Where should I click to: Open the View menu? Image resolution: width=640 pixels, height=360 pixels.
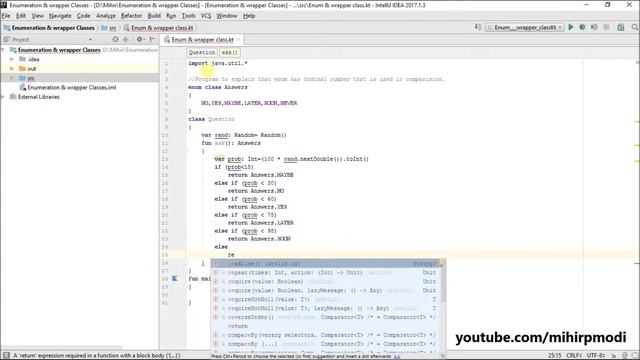[38, 16]
